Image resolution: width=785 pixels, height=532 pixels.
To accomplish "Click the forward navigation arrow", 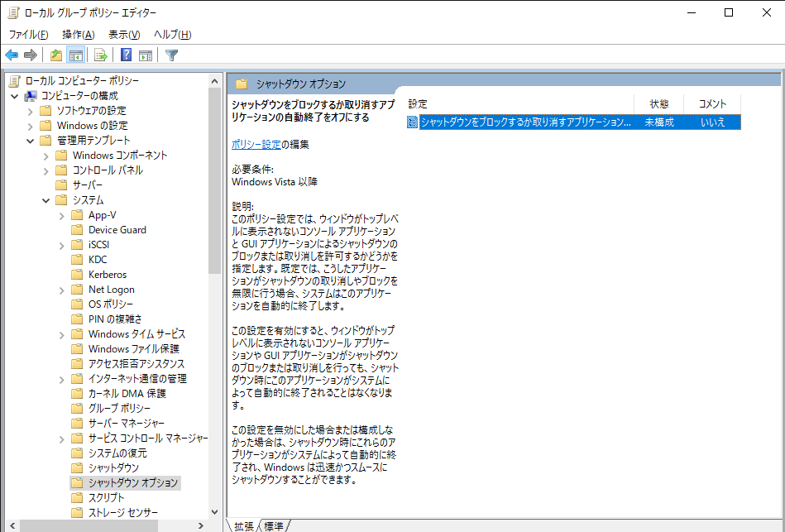I will coord(31,55).
